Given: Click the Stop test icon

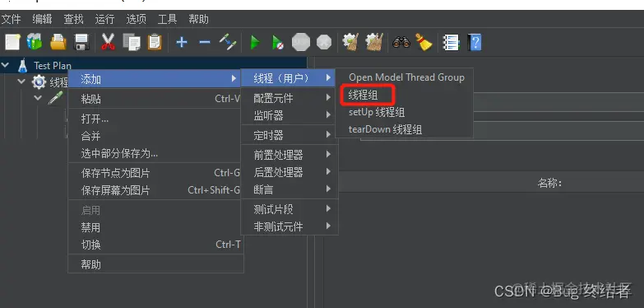Looking at the screenshot, I should pyautogui.click(x=301, y=42).
